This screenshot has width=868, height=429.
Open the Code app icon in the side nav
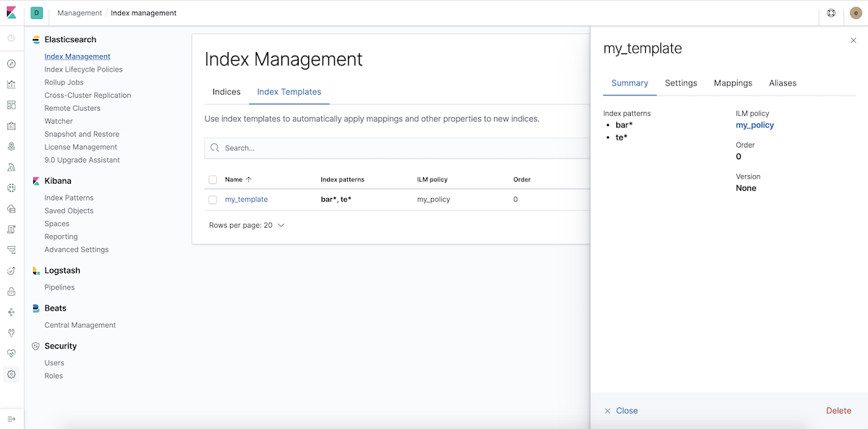tap(12, 167)
